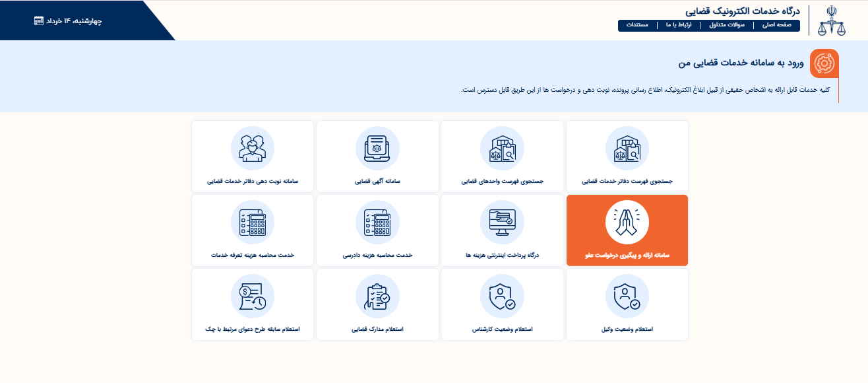Click the judicial units search icon (جستجوی فهرست واحدهای قضایی)
This screenshot has height=383, width=868.
coord(502,149)
